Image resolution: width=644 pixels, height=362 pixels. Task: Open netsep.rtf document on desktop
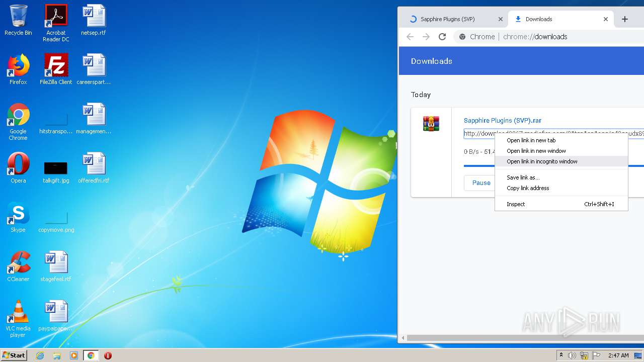tap(94, 20)
